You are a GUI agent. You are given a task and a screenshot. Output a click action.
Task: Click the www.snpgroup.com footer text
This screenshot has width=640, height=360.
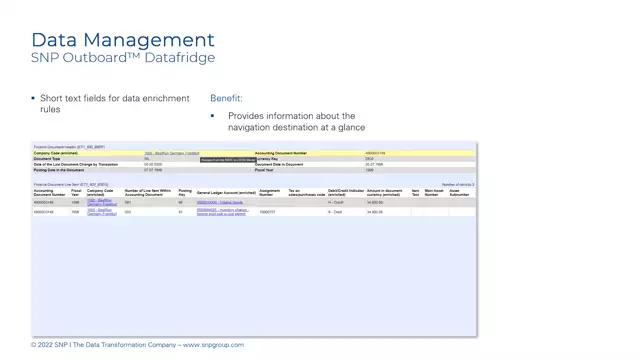coord(213,345)
